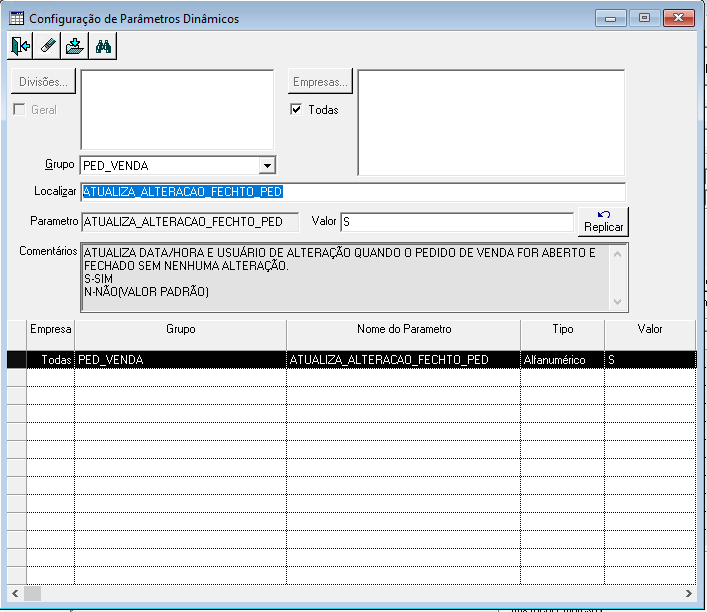Screen dimensions: 707x612
Task: Click the Valor column header
Action: (650, 335)
